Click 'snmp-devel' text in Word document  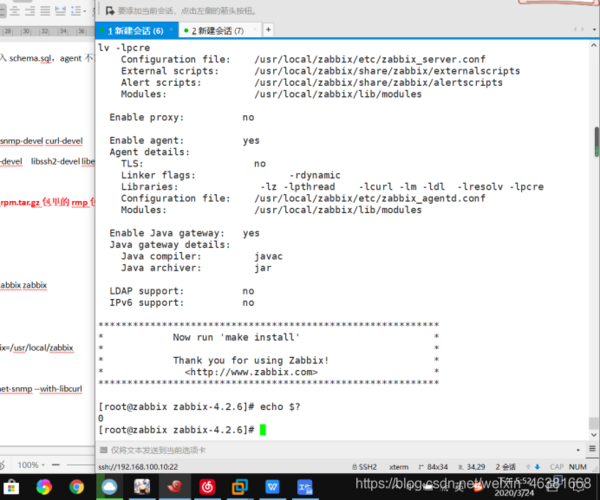pos(22,141)
